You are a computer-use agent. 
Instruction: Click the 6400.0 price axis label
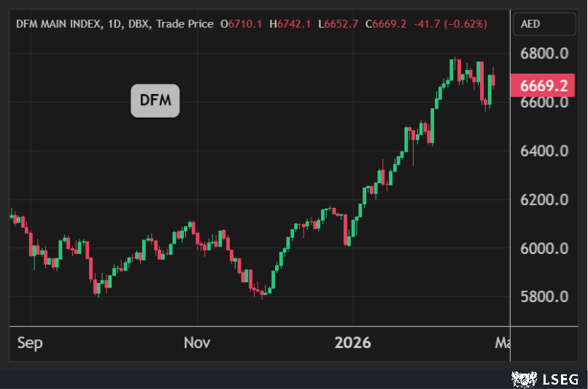coord(543,151)
